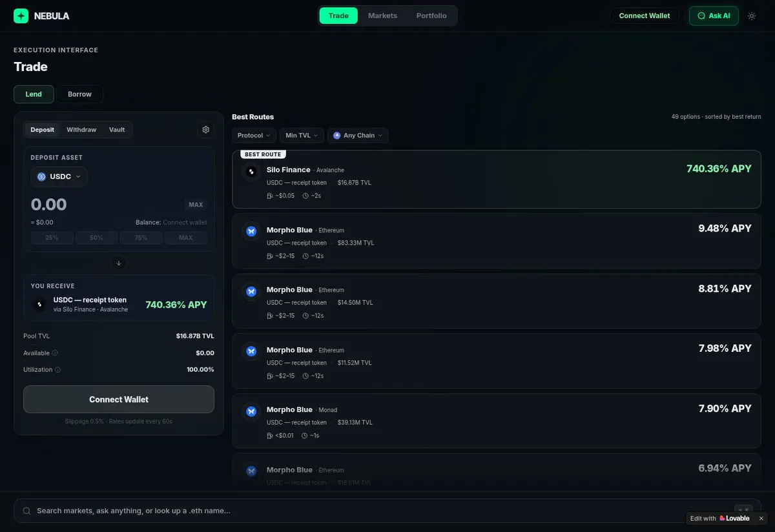Select the Silo Finance best route card
This screenshot has width=775, height=532.
(497, 179)
